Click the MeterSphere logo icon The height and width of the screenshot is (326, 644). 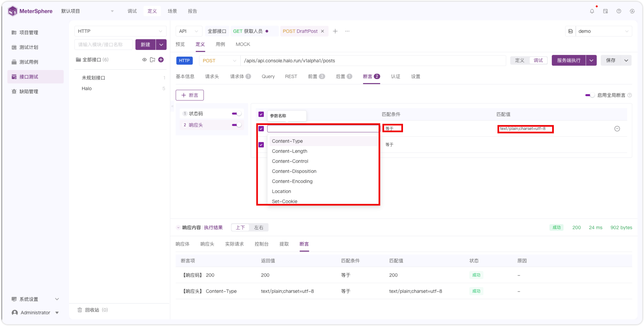pyautogui.click(x=12, y=11)
